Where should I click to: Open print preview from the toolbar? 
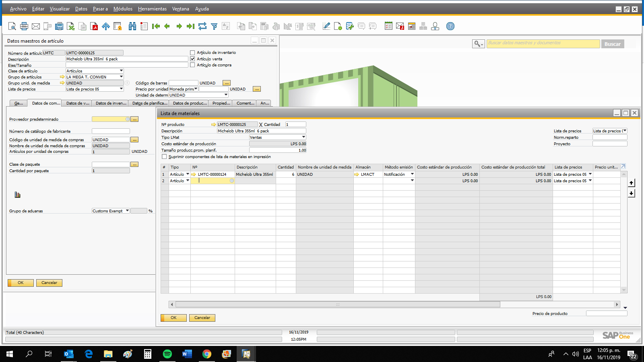[x=12, y=26]
